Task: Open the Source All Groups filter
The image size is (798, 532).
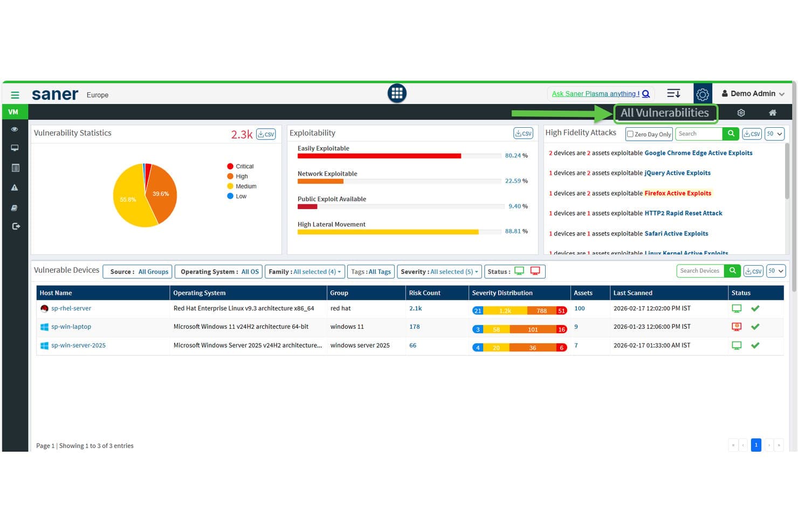Action: 137,272
